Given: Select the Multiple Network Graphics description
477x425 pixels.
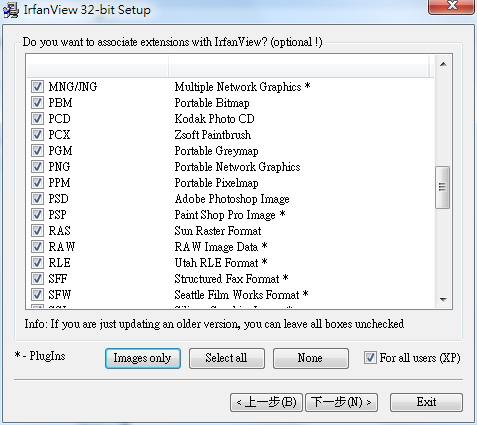Looking at the screenshot, I should click(x=242, y=87).
